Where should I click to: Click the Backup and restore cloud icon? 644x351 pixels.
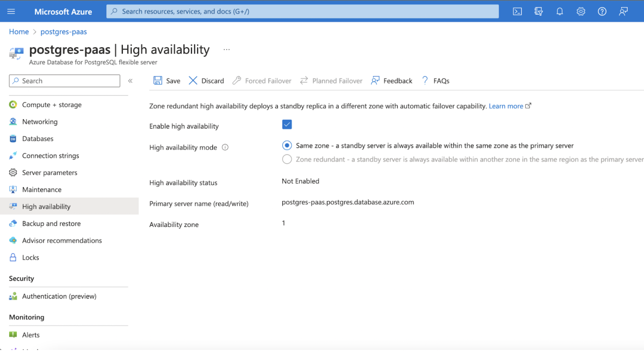(x=13, y=223)
